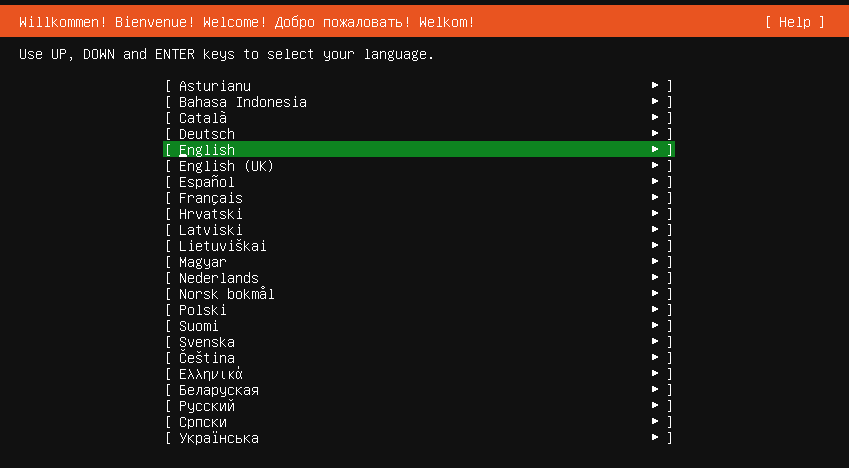Select Suomi in the language list
The image size is (849, 468).
[419, 326]
